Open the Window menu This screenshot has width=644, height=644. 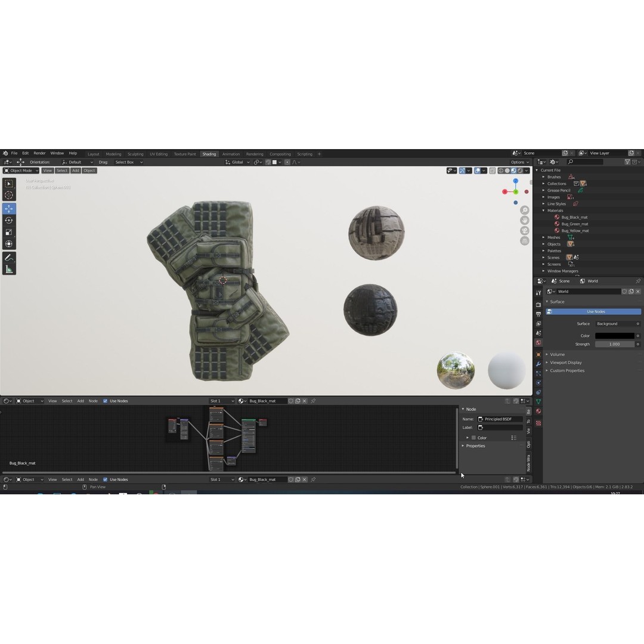[x=57, y=153]
